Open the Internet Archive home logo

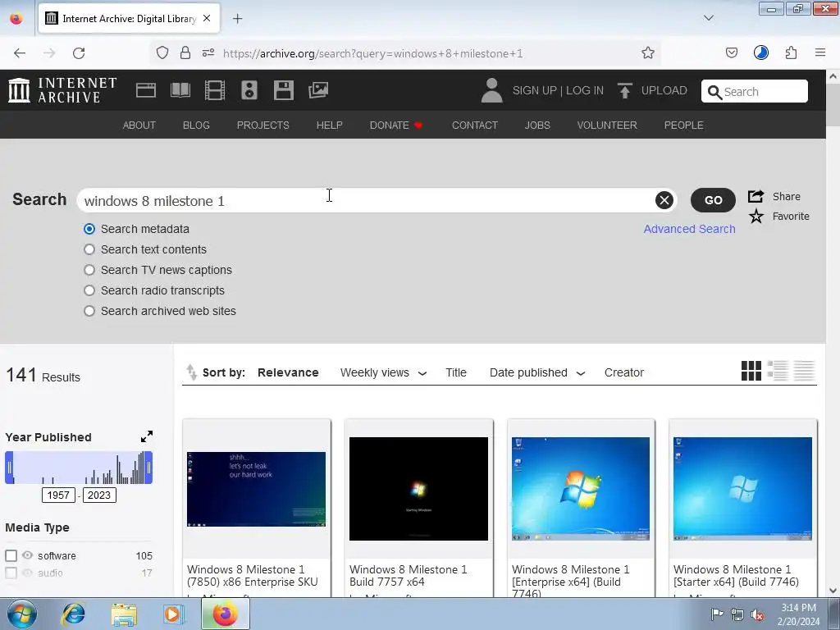pyautogui.click(x=62, y=90)
